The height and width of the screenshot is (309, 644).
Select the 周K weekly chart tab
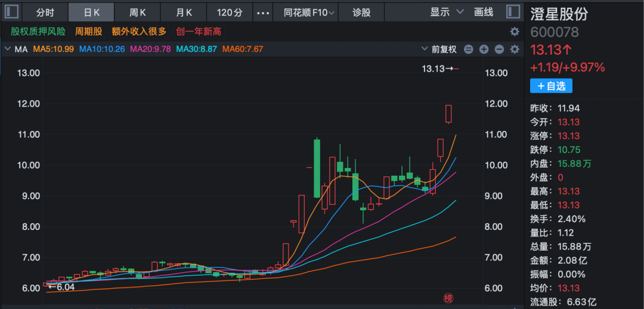pyautogui.click(x=138, y=12)
